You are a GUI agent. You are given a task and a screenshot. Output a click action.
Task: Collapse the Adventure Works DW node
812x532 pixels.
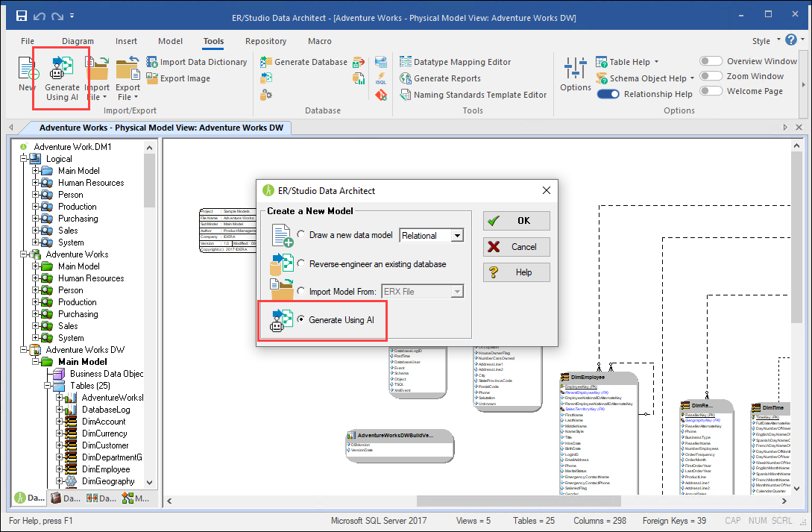coord(23,350)
